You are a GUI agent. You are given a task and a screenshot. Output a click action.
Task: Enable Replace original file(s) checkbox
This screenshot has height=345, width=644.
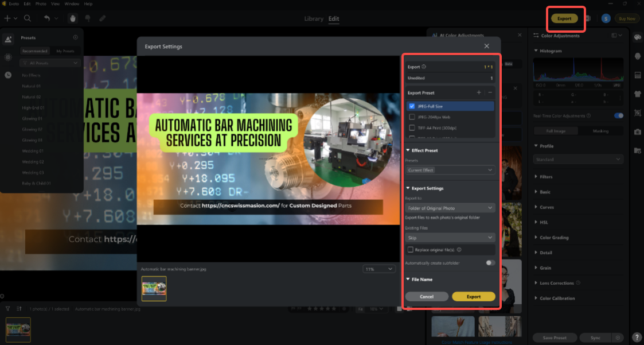tap(411, 250)
